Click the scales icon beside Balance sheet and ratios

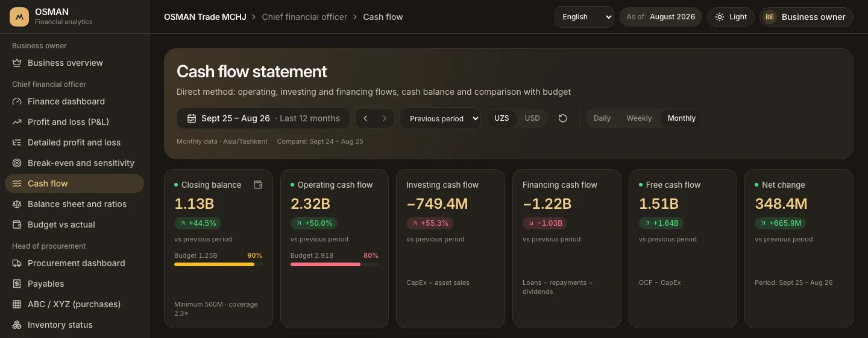17,204
